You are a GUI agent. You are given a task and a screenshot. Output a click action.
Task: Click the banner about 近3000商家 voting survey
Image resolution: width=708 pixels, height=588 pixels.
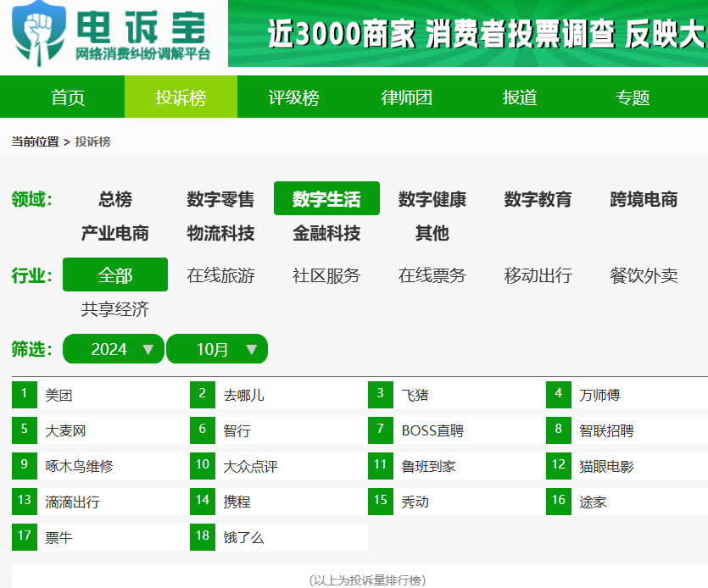click(468, 33)
